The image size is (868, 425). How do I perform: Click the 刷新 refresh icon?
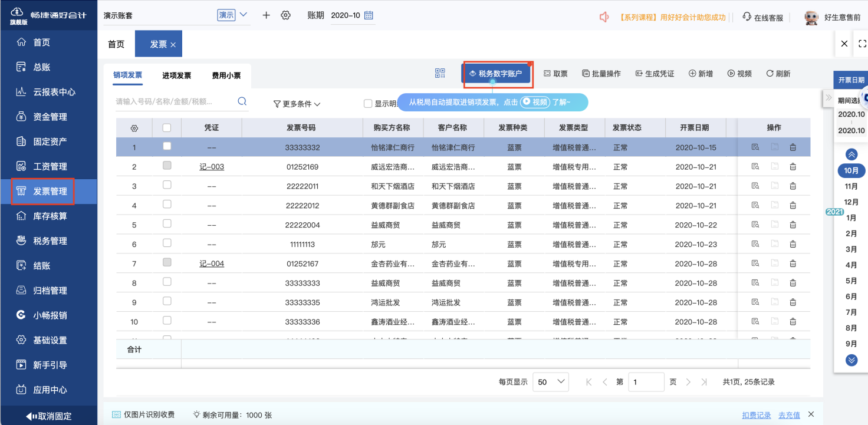[777, 74]
